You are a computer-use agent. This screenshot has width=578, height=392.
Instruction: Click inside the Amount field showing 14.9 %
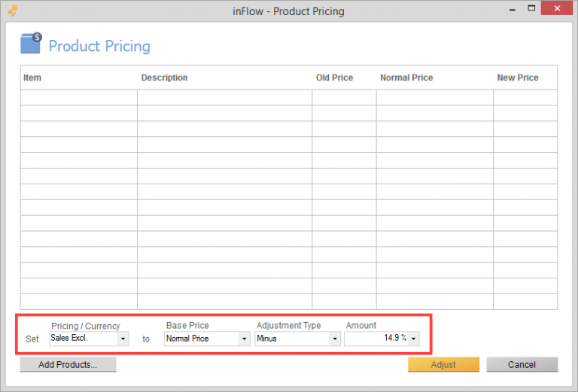(x=376, y=339)
